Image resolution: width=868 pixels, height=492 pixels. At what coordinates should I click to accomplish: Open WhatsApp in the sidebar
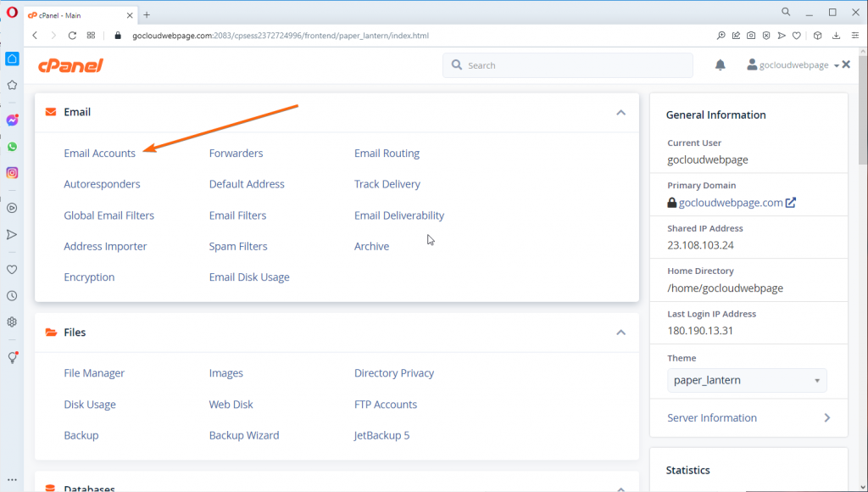12,146
